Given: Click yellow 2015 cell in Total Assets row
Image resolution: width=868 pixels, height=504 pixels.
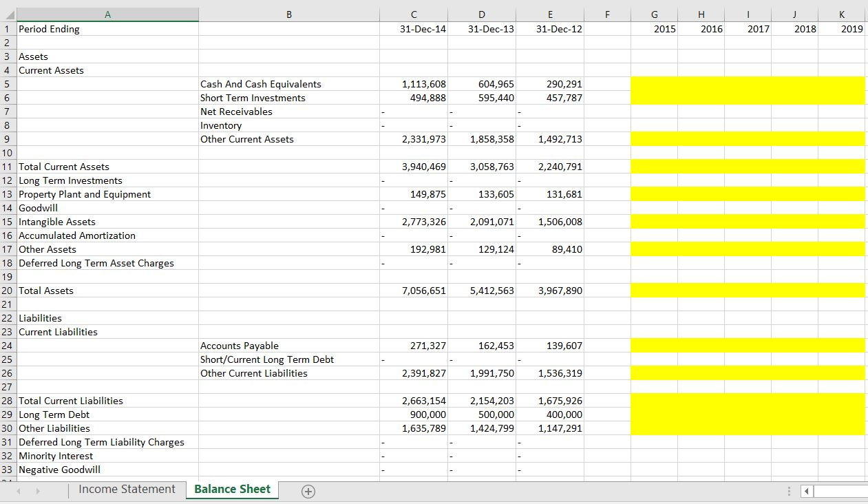Looking at the screenshot, I should pos(654,291).
